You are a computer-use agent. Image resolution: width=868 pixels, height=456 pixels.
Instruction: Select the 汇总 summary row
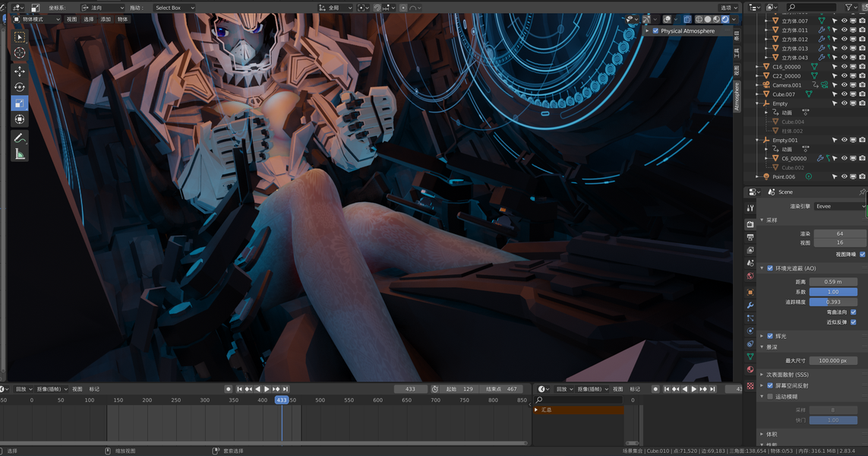point(579,410)
